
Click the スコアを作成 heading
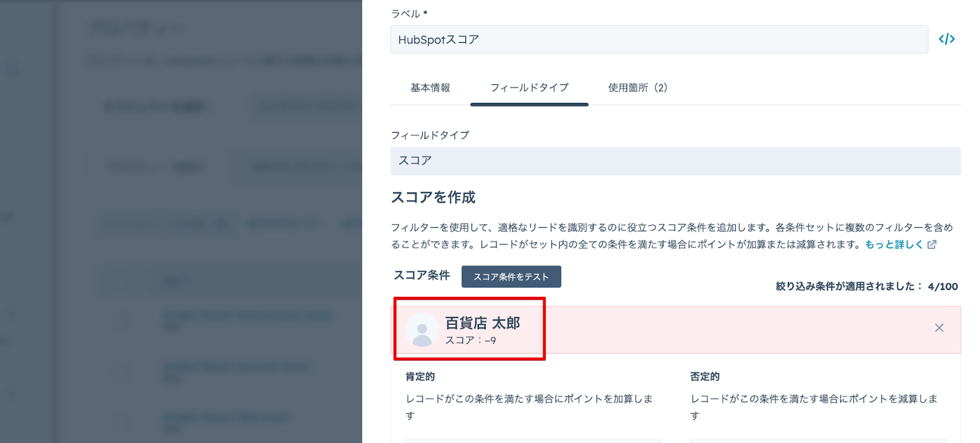click(x=433, y=197)
